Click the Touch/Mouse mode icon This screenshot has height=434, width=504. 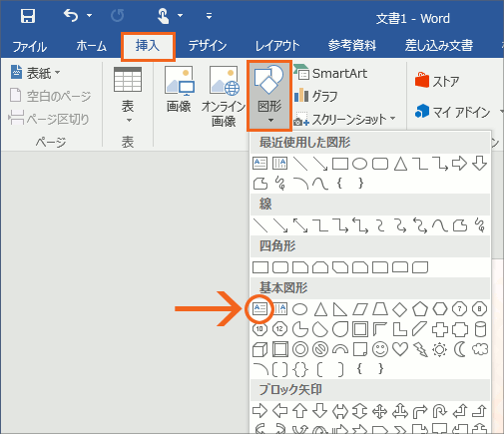(x=163, y=16)
